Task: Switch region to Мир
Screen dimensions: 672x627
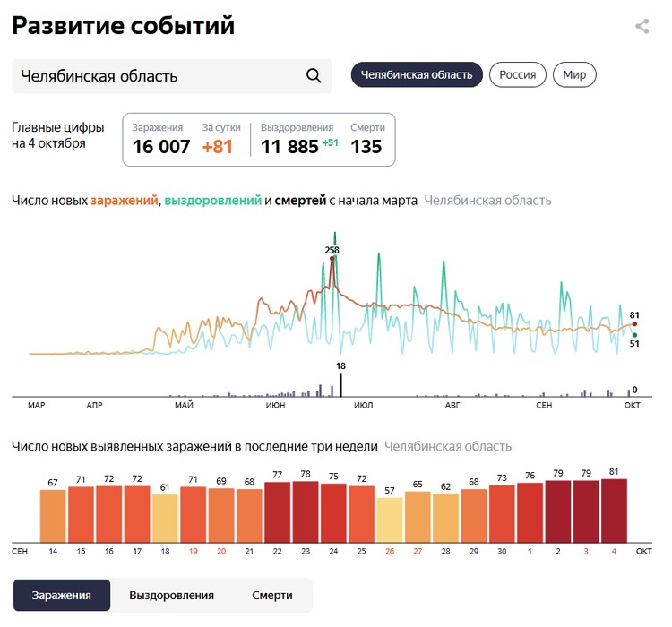Action: point(574,74)
